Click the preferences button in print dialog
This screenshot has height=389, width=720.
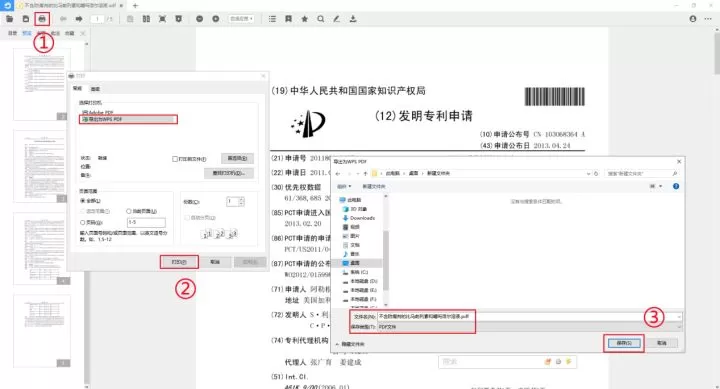pos(237,158)
